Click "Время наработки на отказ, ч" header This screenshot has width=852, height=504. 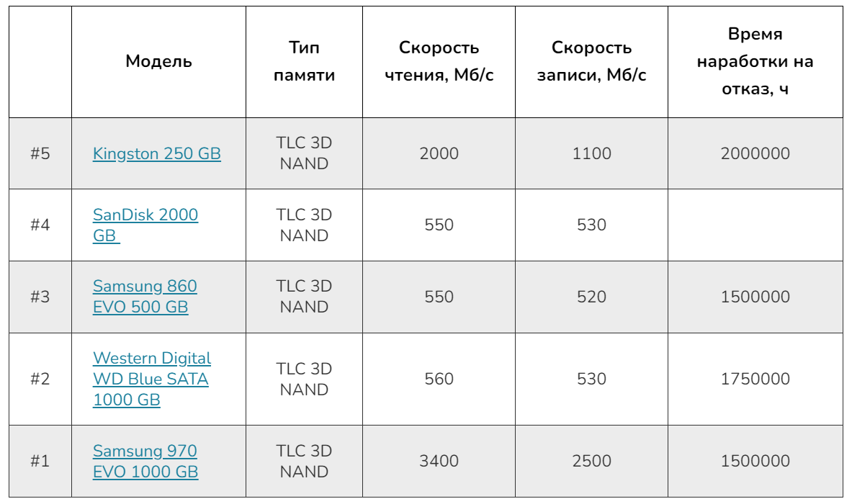[x=755, y=61]
